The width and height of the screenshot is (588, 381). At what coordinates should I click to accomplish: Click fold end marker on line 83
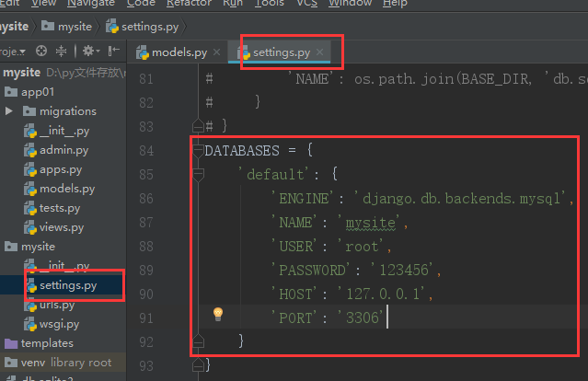tap(198, 126)
